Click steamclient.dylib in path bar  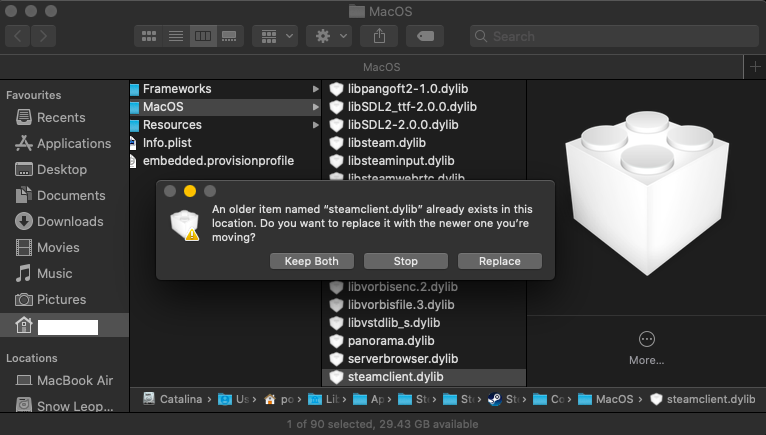pos(702,399)
